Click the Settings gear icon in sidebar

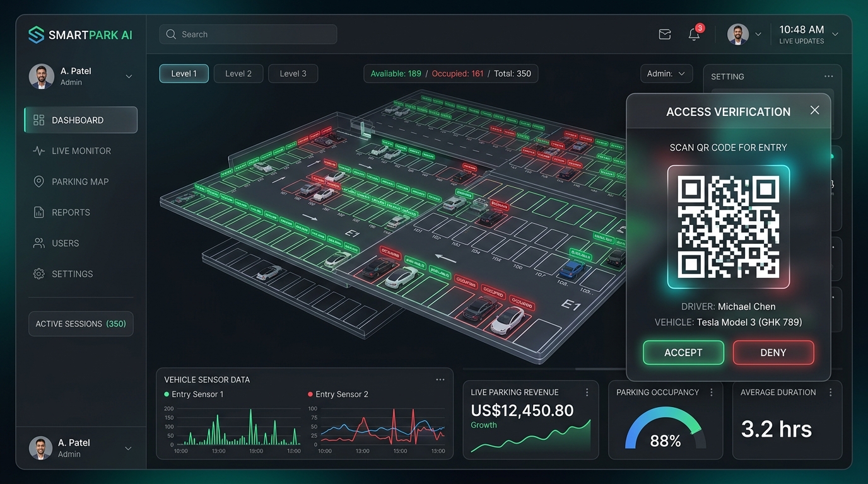pyautogui.click(x=39, y=274)
